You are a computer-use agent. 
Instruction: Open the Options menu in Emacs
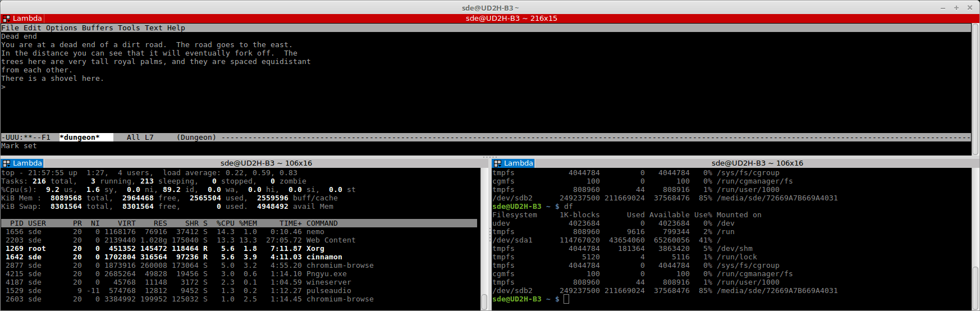point(61,28)
